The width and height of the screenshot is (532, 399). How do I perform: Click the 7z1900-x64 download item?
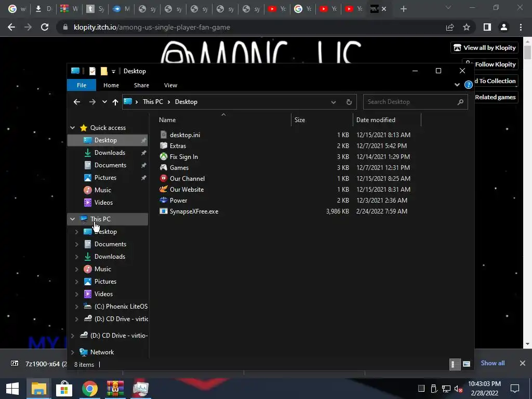(x=38, y=364)
